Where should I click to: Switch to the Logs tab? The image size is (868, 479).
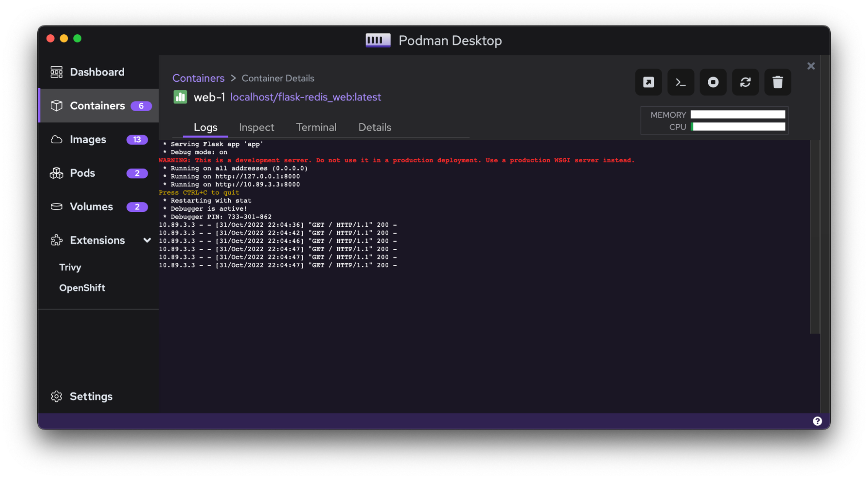coord(205,127)
